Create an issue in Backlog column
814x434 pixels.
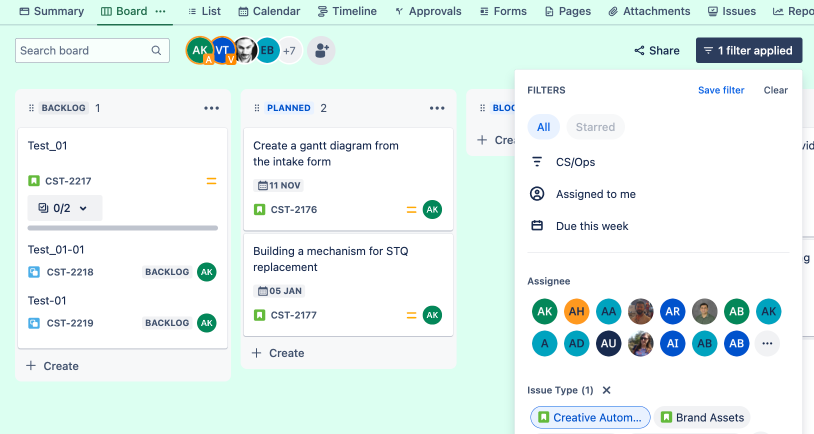pos(52,366)
